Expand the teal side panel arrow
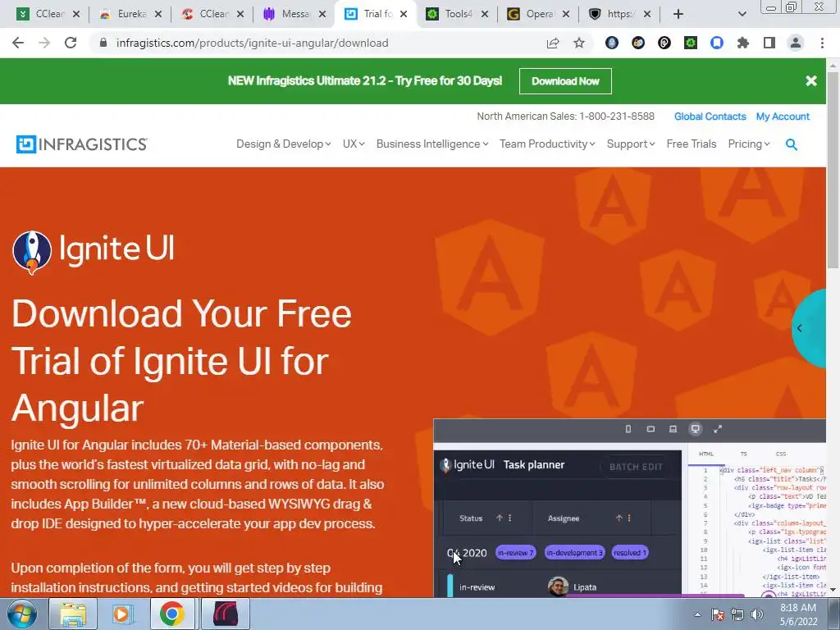This screenshot has height=630, width=840. (800, 328)
